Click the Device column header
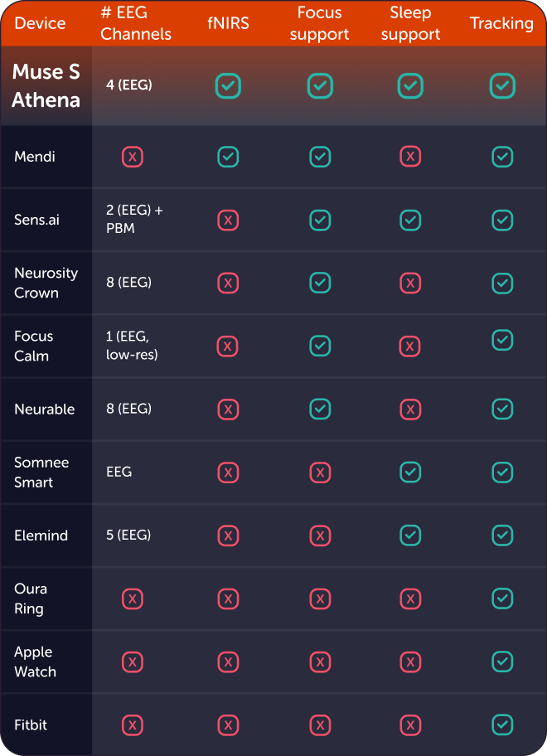Viewport: 547px width, 756px height. tap(40, 23)
